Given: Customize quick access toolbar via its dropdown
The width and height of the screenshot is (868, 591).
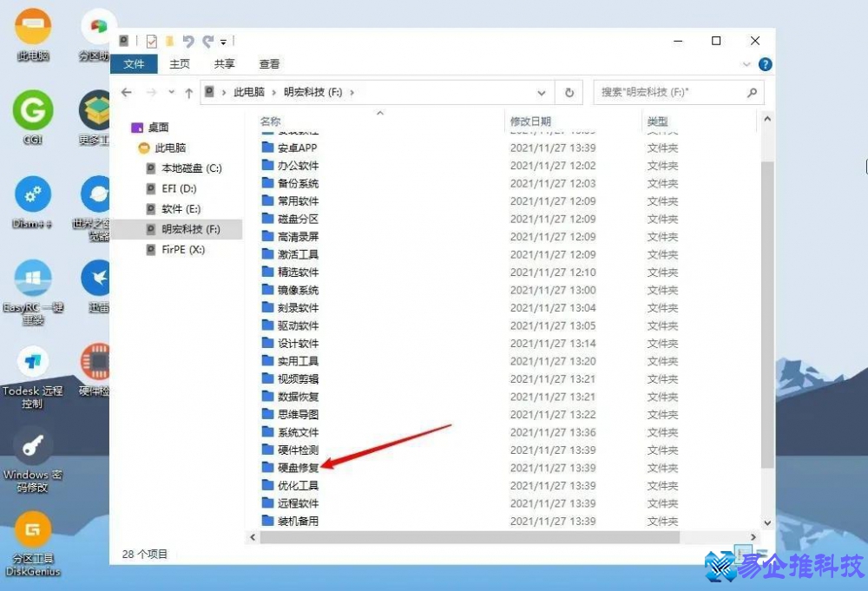Looking at the screenshot, I should [224, 40].
